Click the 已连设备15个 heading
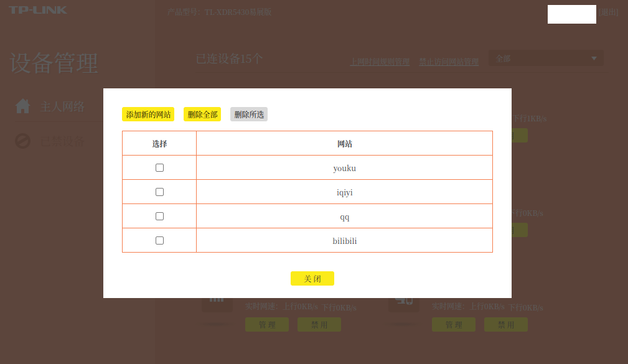Viewport: 628px width, 364px height. tap(229, 59)
